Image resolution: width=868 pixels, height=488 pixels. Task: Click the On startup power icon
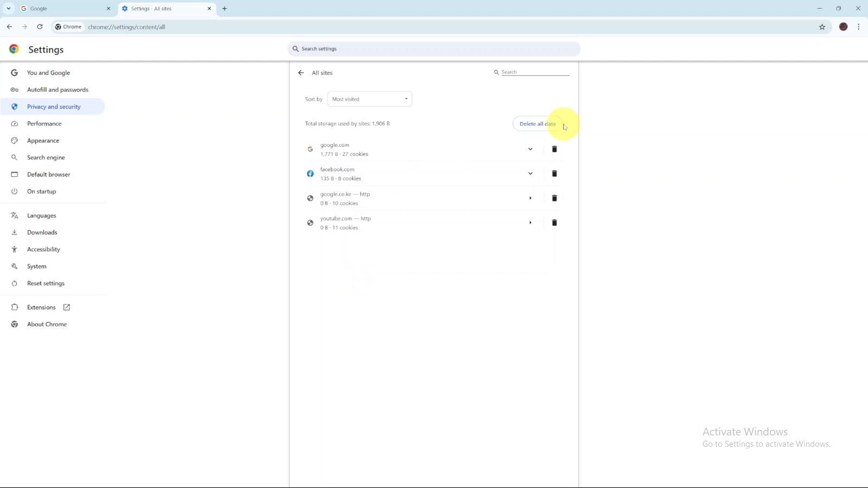pyautogui.click(x=15, y=191)
